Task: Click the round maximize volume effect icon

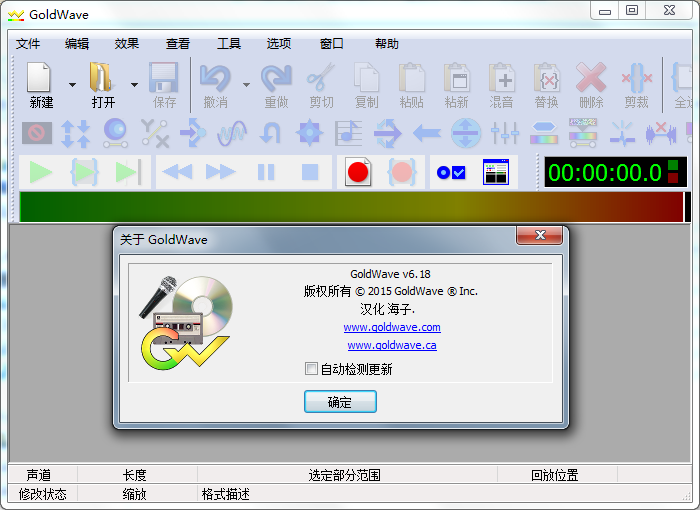Action: pyautogui.click(x=466, y=133)
